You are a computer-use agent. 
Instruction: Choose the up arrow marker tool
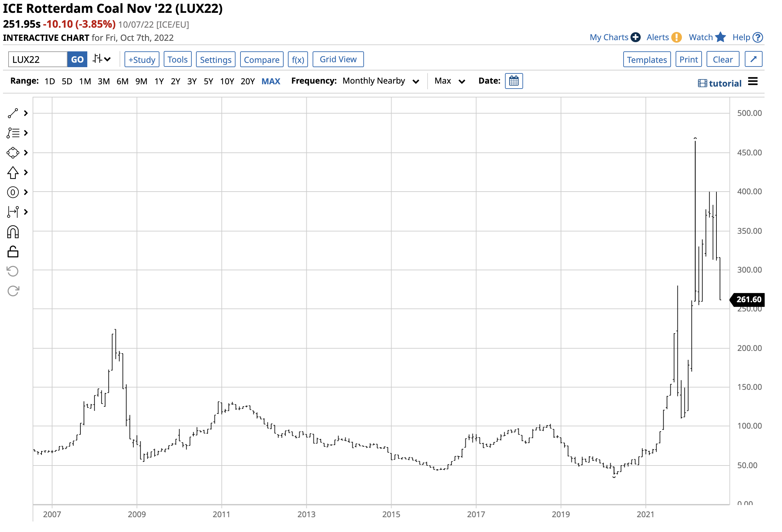tap(13, 173)
